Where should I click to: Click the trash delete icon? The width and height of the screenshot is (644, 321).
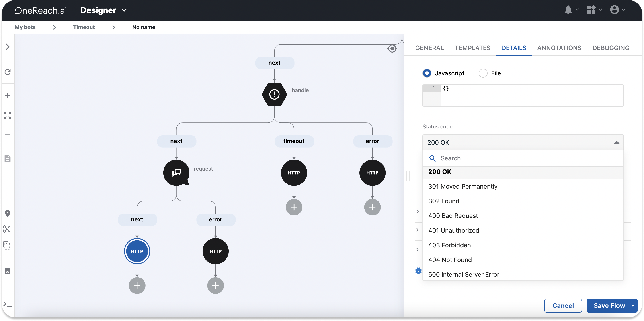(8, 271)
